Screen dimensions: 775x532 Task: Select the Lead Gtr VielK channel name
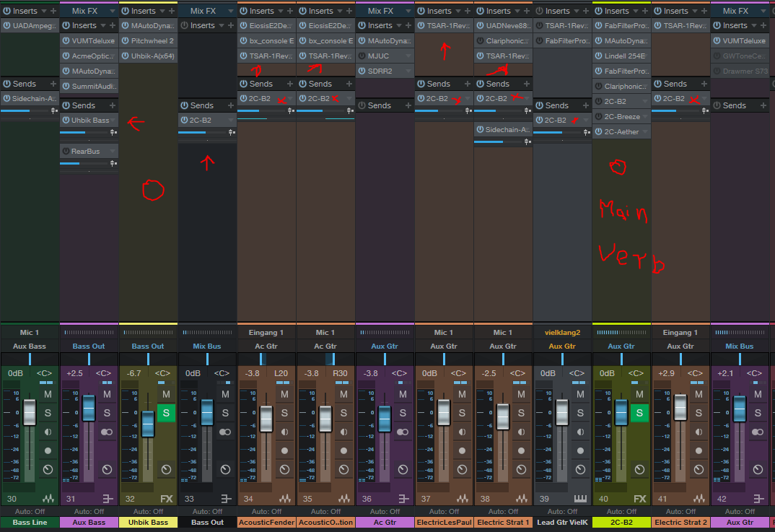point(562,522)
